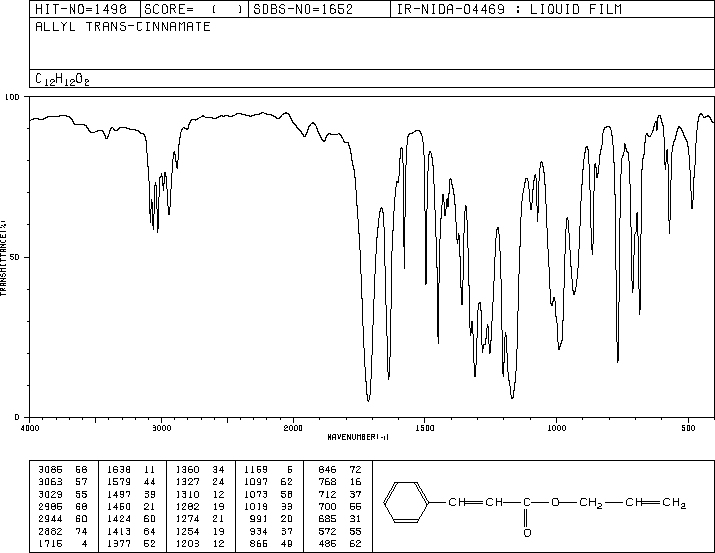Viewport: 715px width, 553px height.
Task: Select the 1377 peak entry in the table
Action: 131,543
